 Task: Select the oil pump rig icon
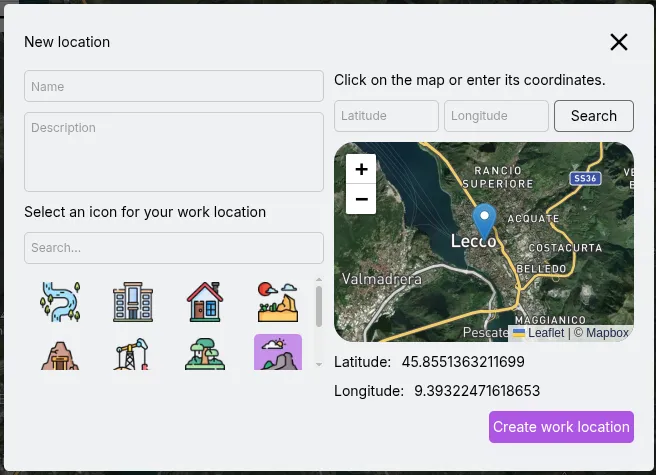pos(133,354)
